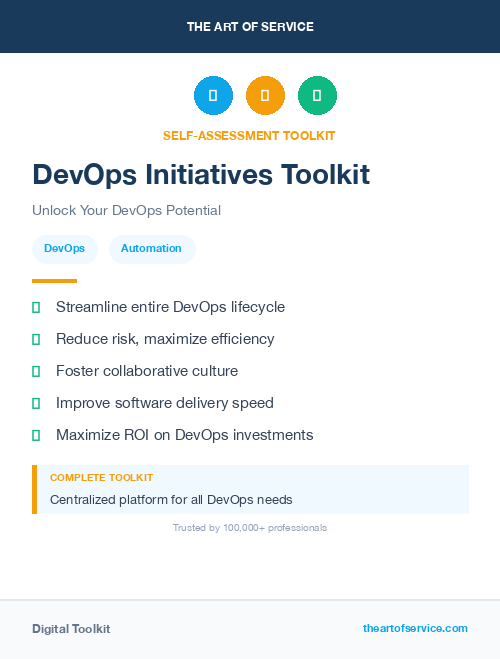Click SELF-ASSESSMENT TOOLKIT label
This screenshot has height=659, width=500.
[x=249, y=136]
